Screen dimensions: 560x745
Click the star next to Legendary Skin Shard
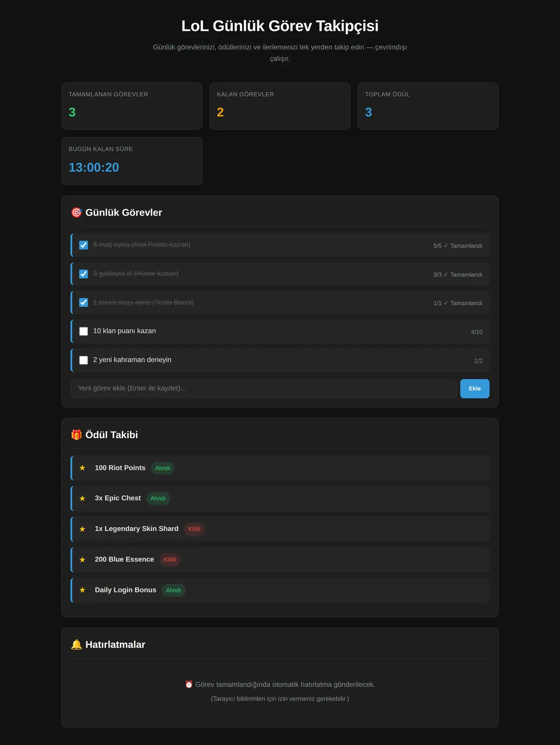(83, 529)
